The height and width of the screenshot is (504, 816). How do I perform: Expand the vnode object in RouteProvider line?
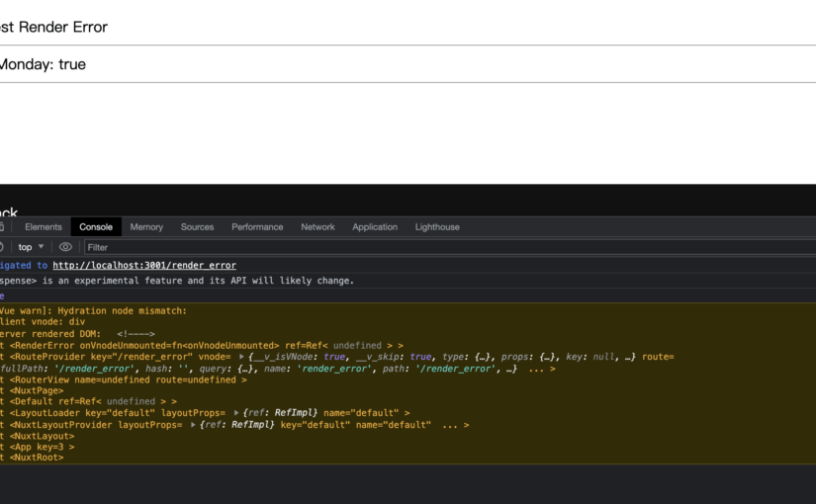[242, 357]
